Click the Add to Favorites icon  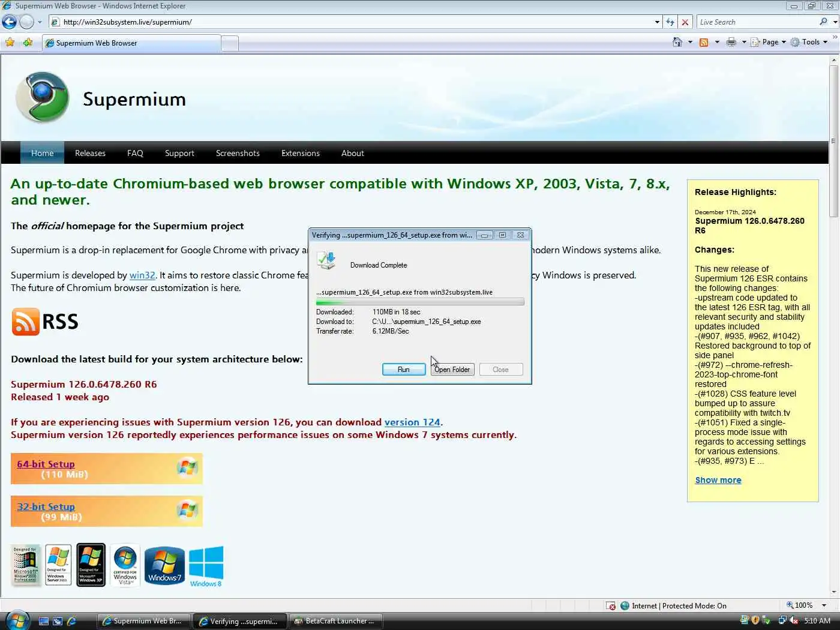point(28,43)
